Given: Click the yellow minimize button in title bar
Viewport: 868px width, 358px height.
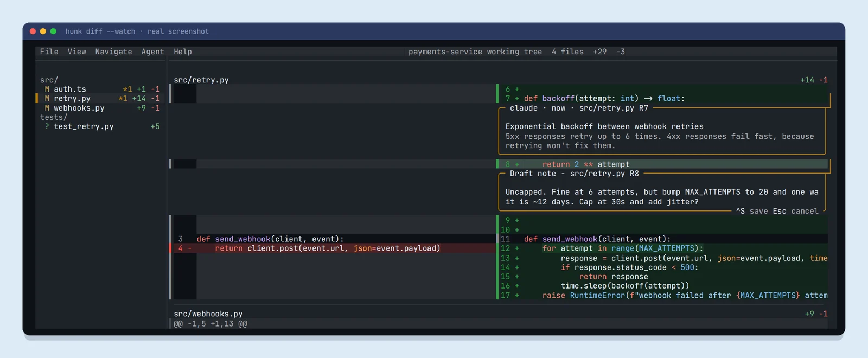Looking at the screenshot, I should tap(43, 31).
